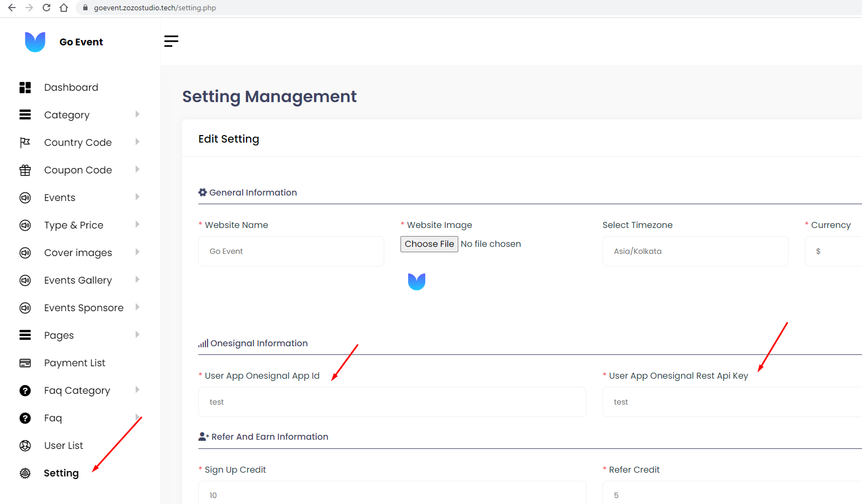862x504 pixels.
Task: Click the User List icon
Action: [x=25, y=446]
